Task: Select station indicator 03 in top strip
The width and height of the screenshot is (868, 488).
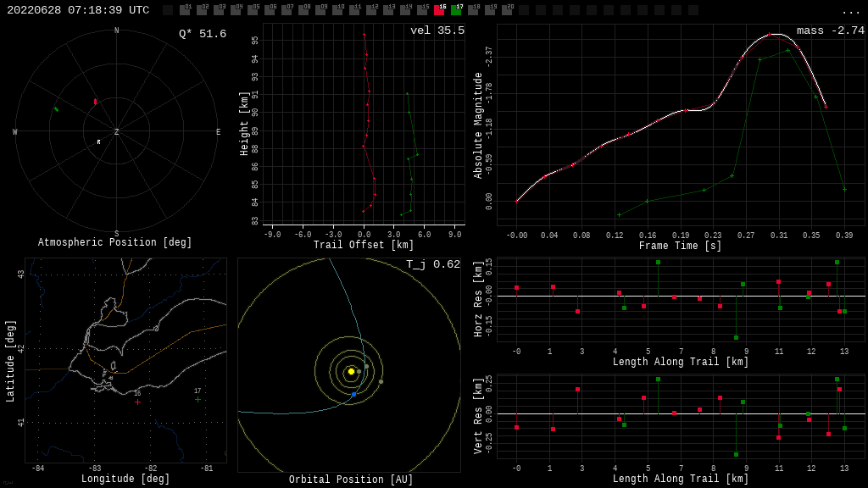Action: (x=219, y=9)
